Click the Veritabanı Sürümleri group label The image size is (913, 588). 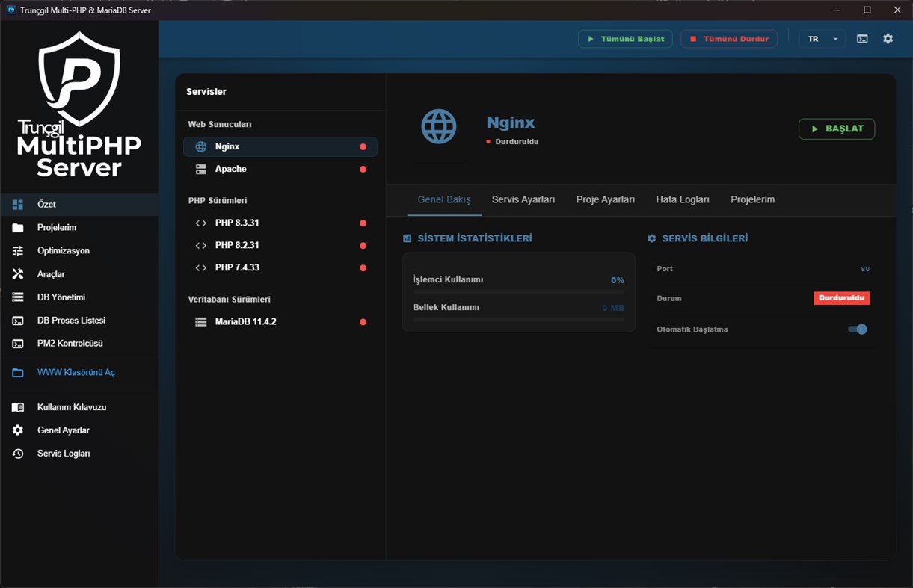[x=229, y=300]
